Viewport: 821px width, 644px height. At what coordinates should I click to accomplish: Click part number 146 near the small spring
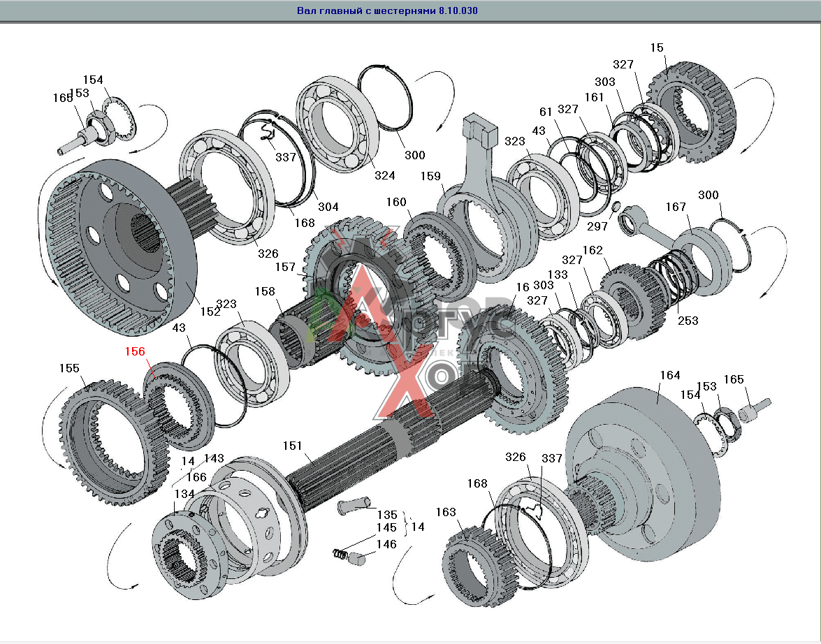coord(386,544)
